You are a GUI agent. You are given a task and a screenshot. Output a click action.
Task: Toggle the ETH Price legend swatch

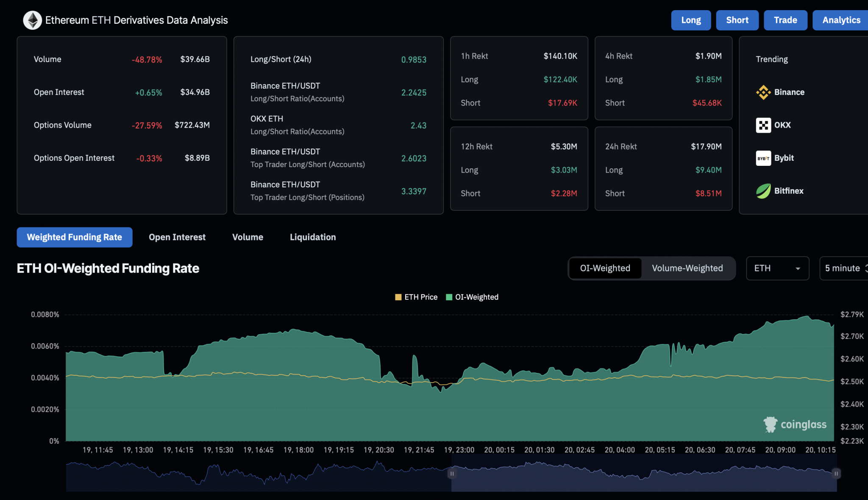[x=398, y=297]
